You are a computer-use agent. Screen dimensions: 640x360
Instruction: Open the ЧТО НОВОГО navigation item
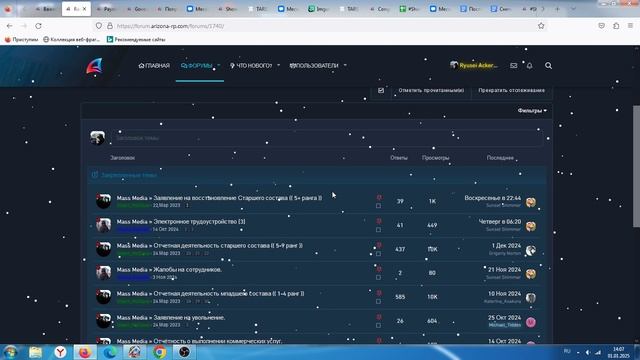(251, 66)
